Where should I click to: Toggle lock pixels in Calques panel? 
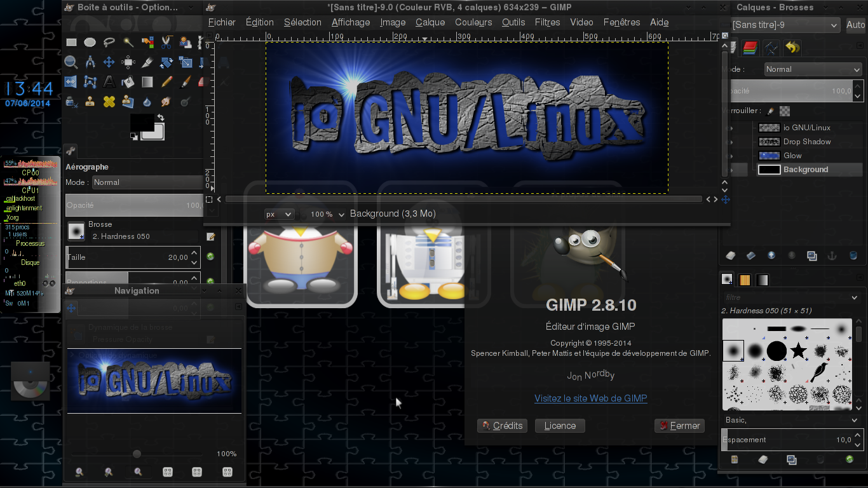pos(771,111)
